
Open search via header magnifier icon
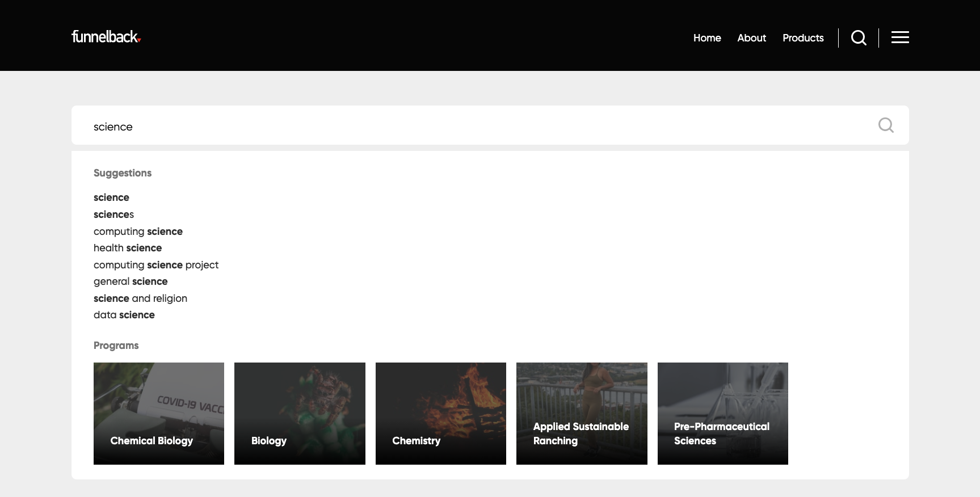coord(859,38)
